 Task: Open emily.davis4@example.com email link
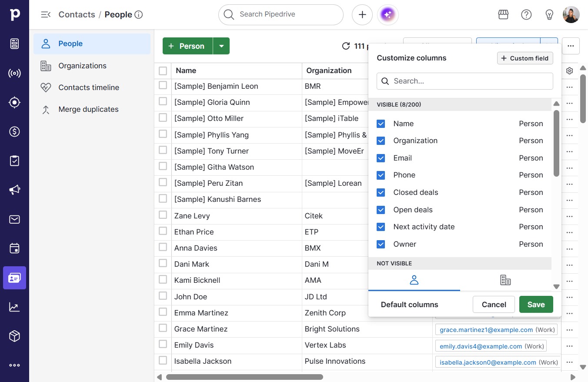[x=481, y=346]
